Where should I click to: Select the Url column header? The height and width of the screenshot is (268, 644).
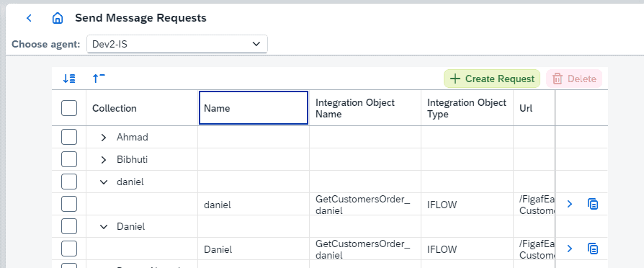tap(534, 108)
